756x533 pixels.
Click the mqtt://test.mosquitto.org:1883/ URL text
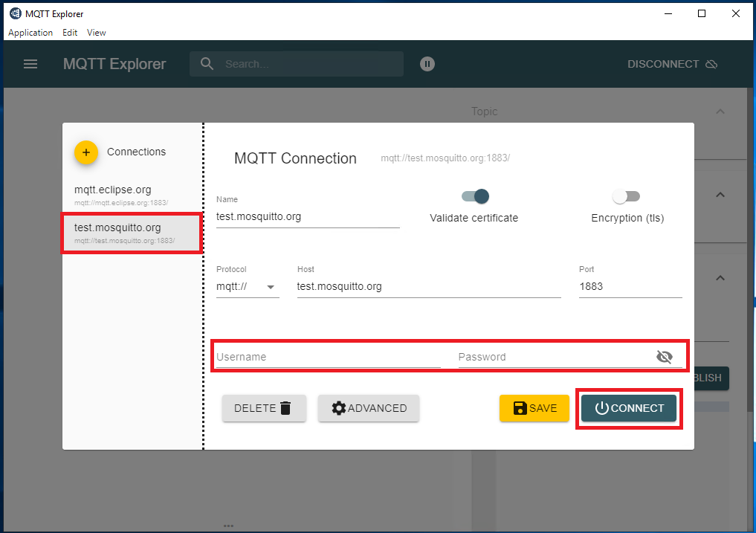point(445,158)
